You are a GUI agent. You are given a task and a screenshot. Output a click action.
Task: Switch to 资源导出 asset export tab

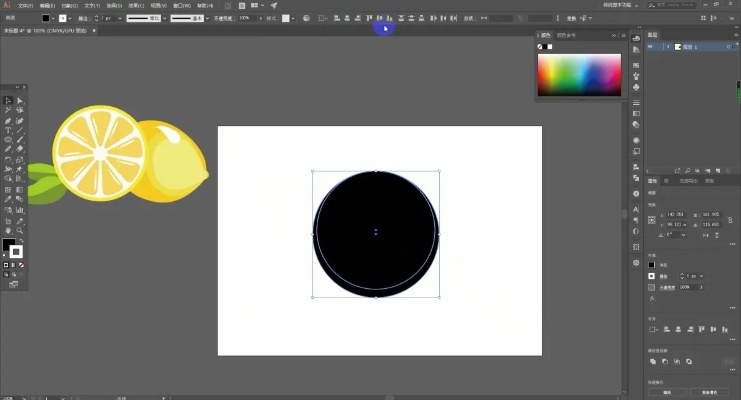pos(689,181)
